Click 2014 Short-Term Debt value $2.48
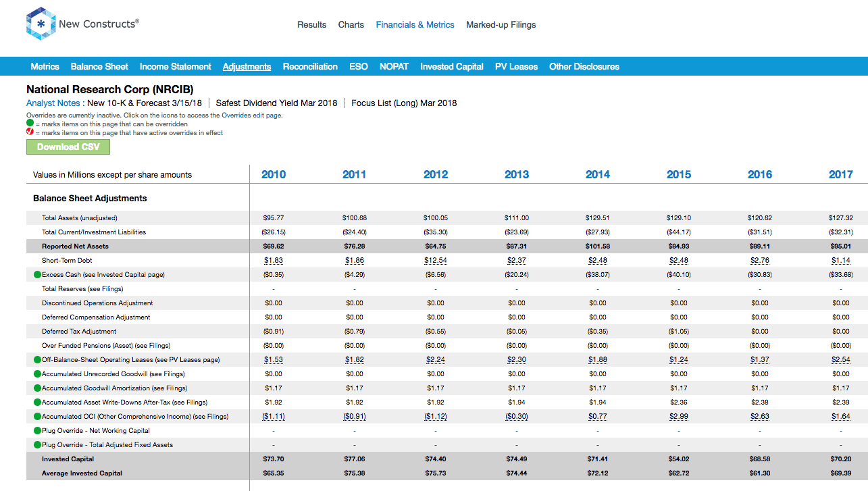This screenshot has width=868, height=491. [x=598, y=261]
